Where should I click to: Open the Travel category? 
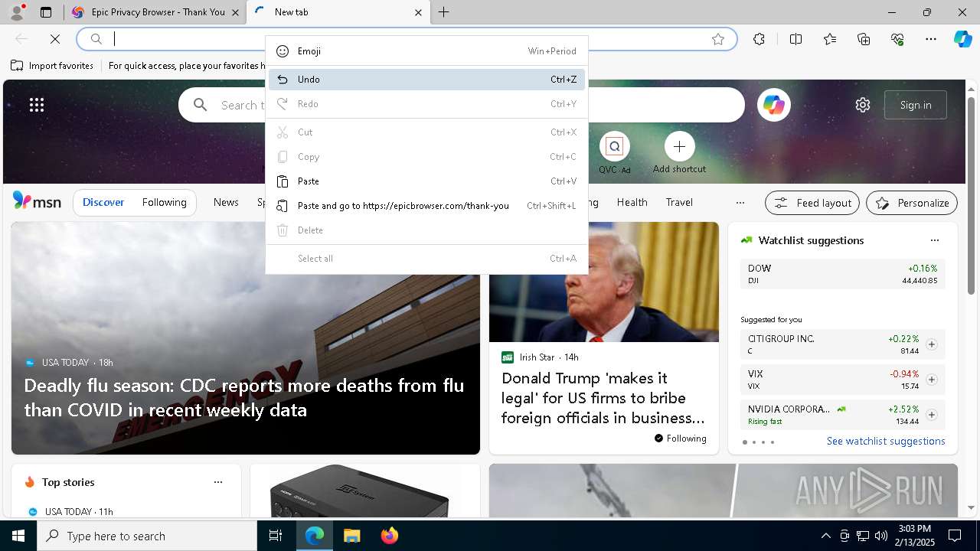[x=679, y=203]
